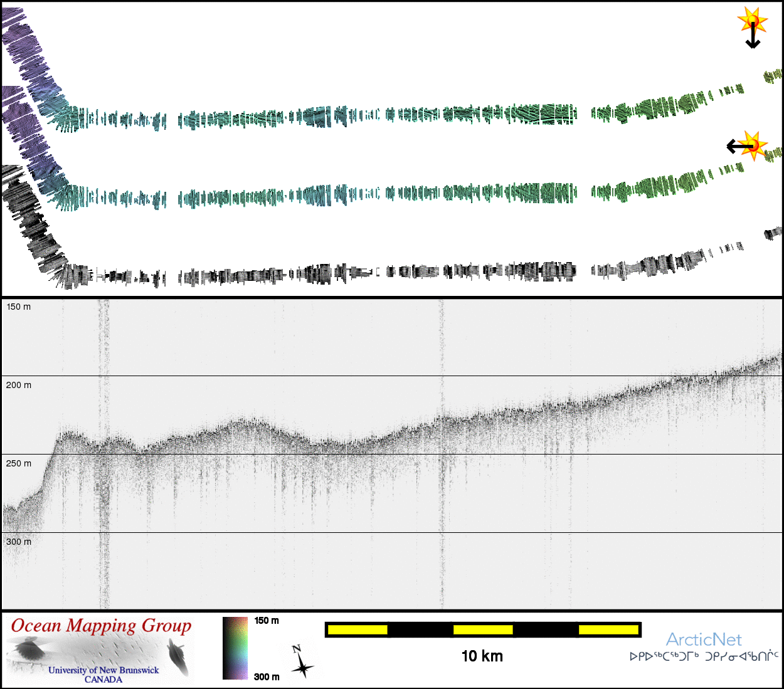The height and width of the screenshot is (689, 784).
Task: Click the downward arrow below top sun
Action: coord(753,38)
